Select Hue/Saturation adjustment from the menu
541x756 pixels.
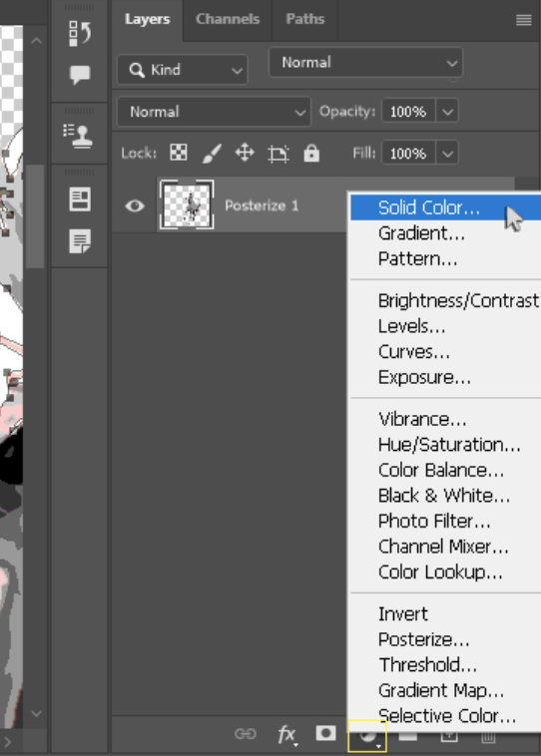coord(449,445)
